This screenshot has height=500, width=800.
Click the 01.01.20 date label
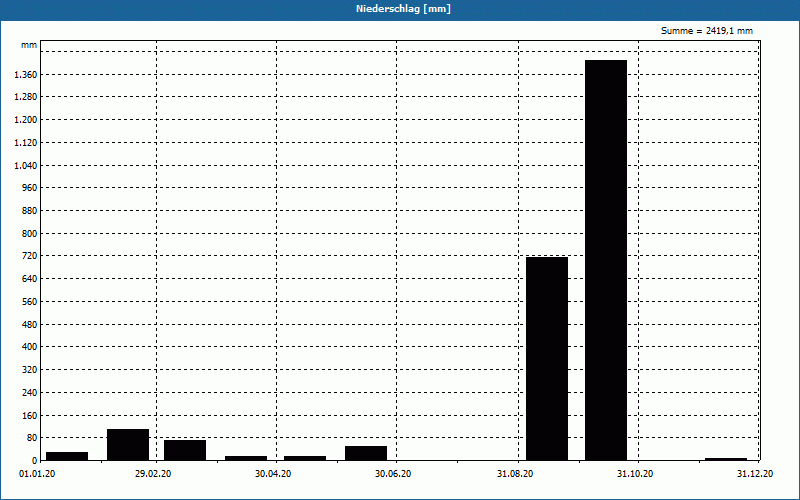pyautogui.click(x=38, y=474)
